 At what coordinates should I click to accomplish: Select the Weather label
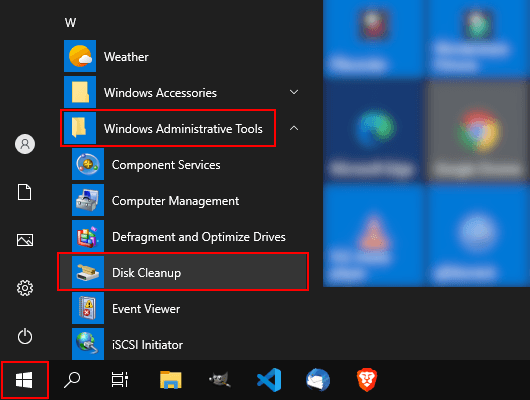pos(126,57)
